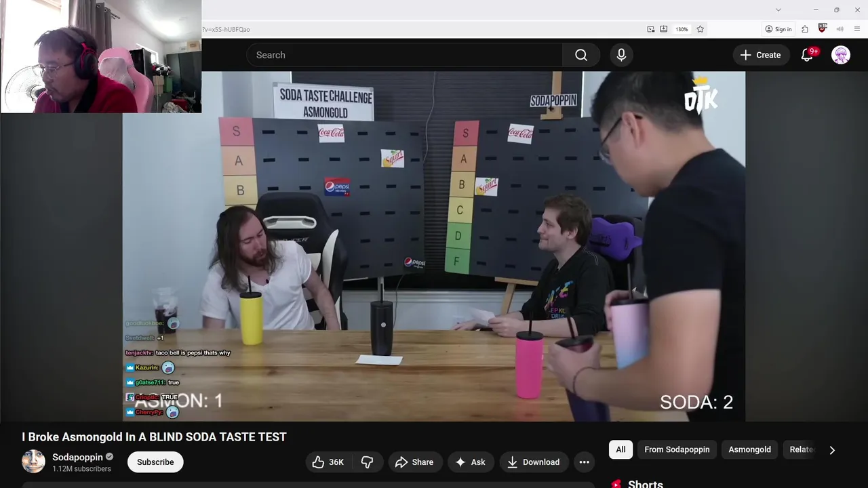
Task: Like the video with the thumbs up 36K
Action: tap(328, 462)
